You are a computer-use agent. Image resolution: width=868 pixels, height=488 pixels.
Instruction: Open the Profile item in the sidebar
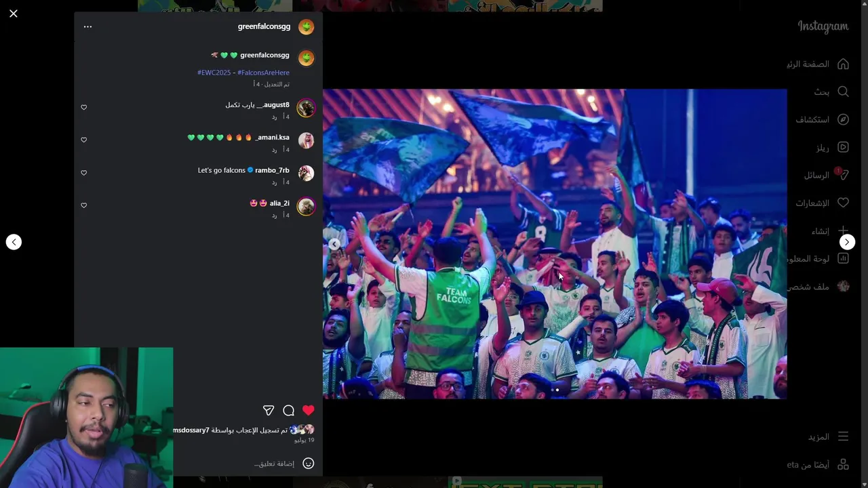click(x=818, y=287)
